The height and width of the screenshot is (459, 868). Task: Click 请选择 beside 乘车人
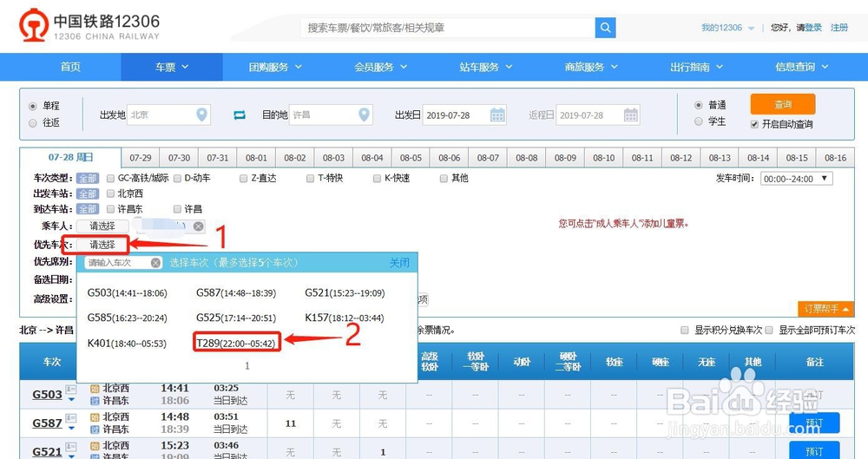click(102, 226)
